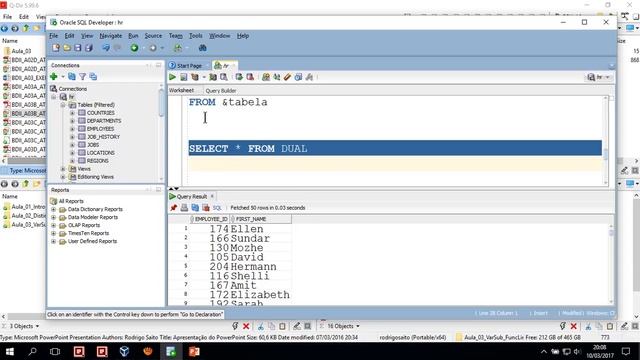Click the Query Result vertical scrollbar
This screenshot has height=360, width=640.
tap(611, 264)
